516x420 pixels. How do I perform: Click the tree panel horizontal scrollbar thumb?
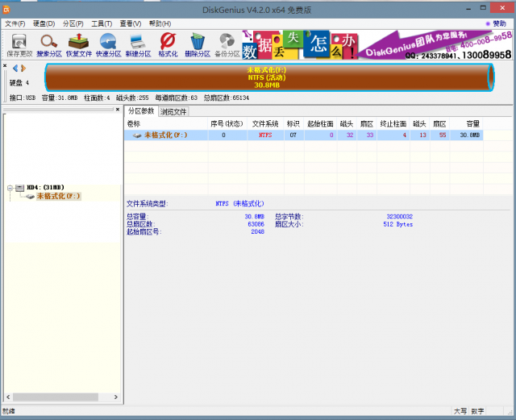[x=56, y=397]
